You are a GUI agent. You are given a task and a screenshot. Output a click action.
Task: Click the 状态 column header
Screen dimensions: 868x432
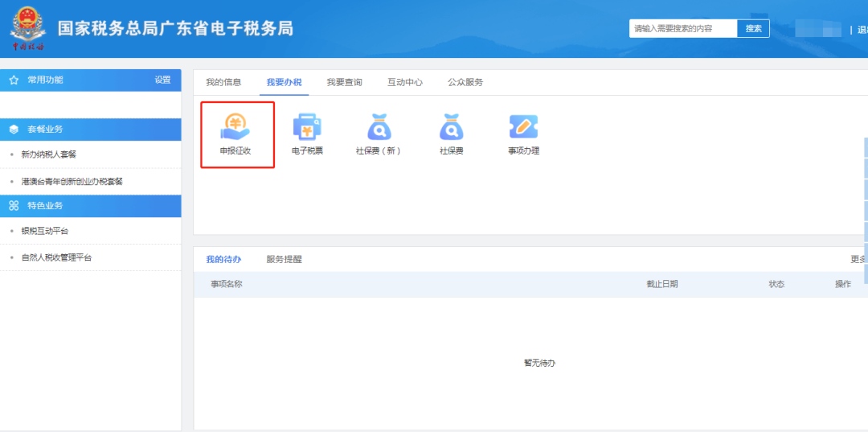pyautogui.click(x=776, y=284)
